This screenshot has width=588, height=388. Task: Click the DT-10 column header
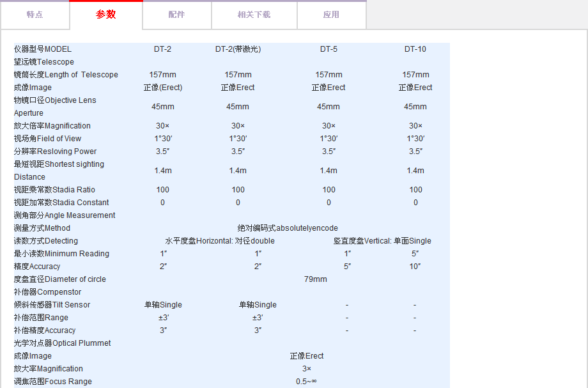415,49
